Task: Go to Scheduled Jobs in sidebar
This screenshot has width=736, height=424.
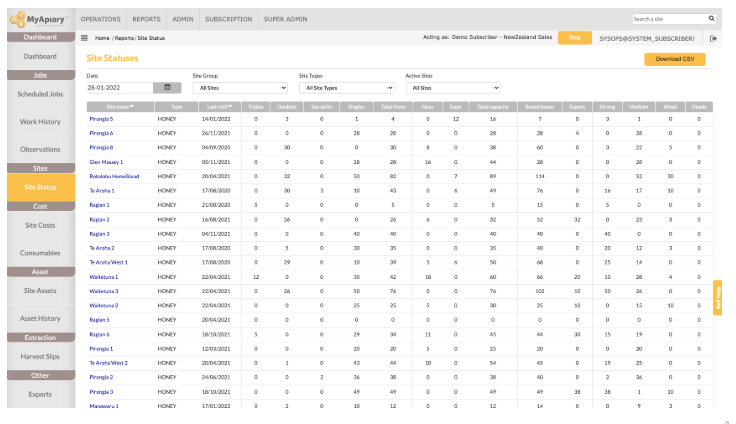Action: click(x=40, y=94)
